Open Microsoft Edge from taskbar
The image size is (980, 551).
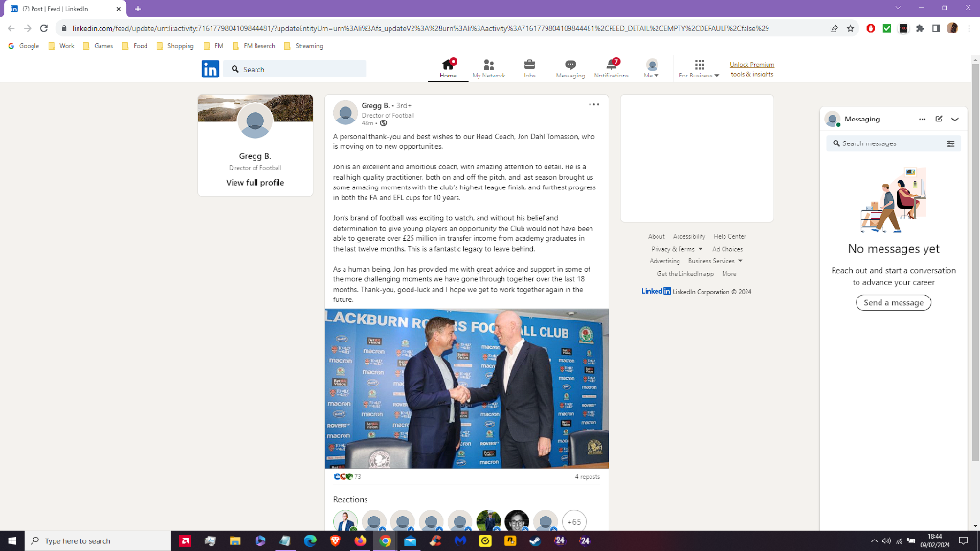click(x=310, y=541)
